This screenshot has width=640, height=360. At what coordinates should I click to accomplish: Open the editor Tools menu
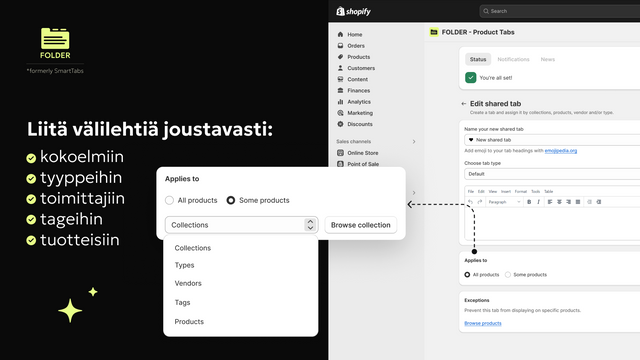point(536,191)
